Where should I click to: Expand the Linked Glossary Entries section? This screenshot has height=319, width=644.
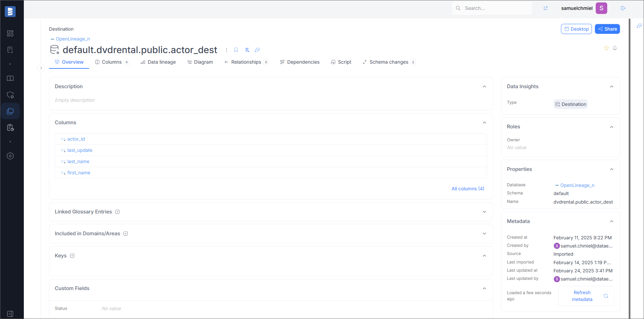(x=484, y=212)
